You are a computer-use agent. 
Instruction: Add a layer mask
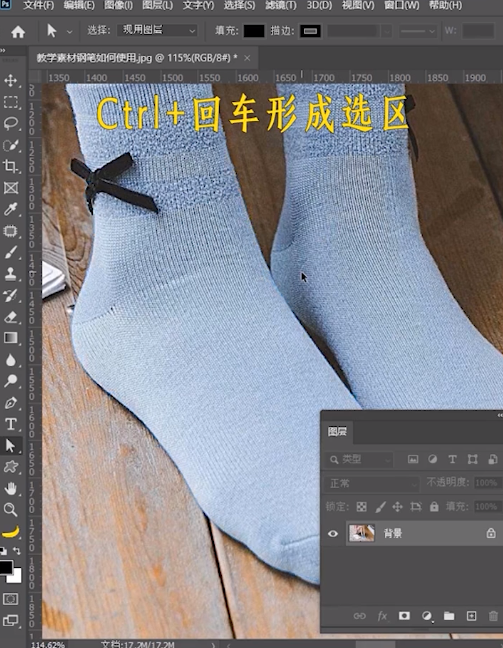pos(404,616)
